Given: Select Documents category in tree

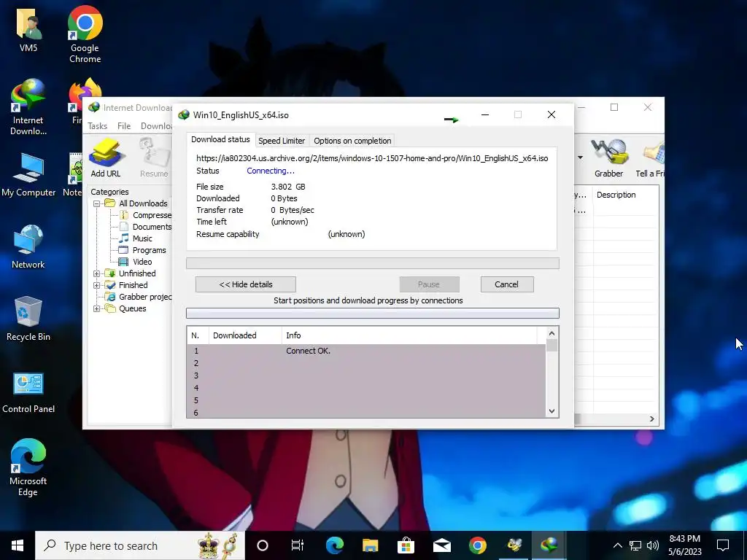Looking at the screenshot, I should pos(145,227).
